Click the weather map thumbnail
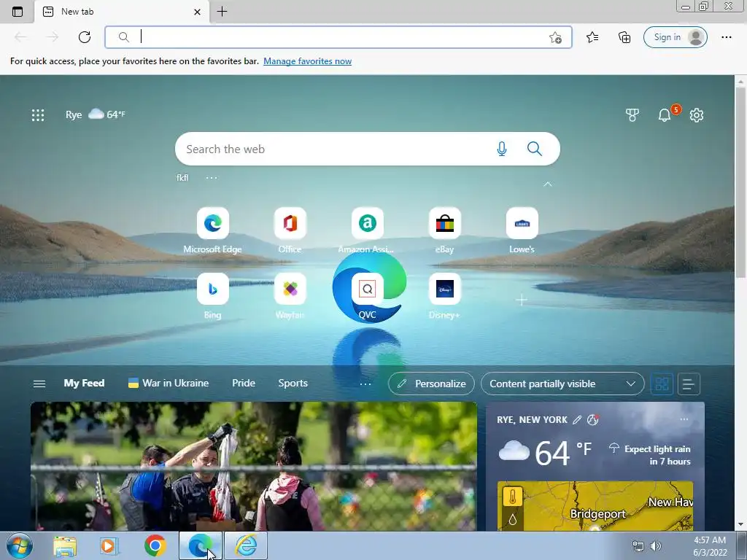 pyautogui.click(x=595, y=506)
